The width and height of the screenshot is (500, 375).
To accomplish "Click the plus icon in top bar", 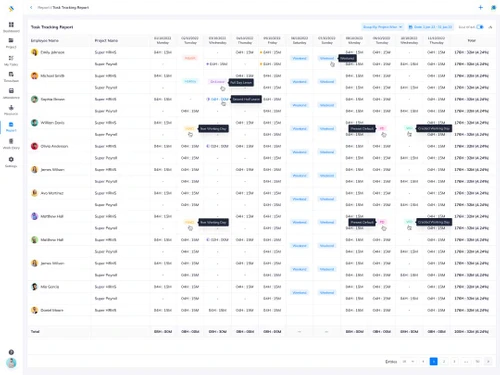I will coord(480,7).
